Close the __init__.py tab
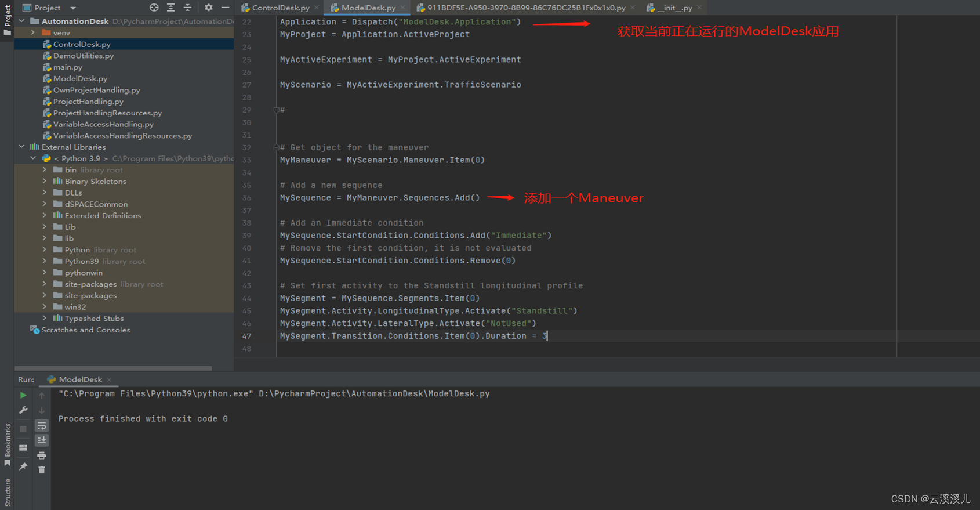The height and width of the screenshot is (510, 980). click(x=699, y=8)
